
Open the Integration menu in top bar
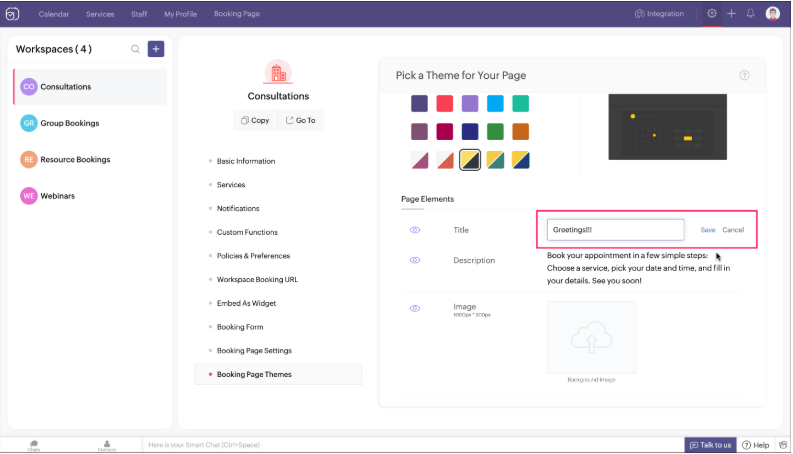pyautogui.click(x=659, y=14)
